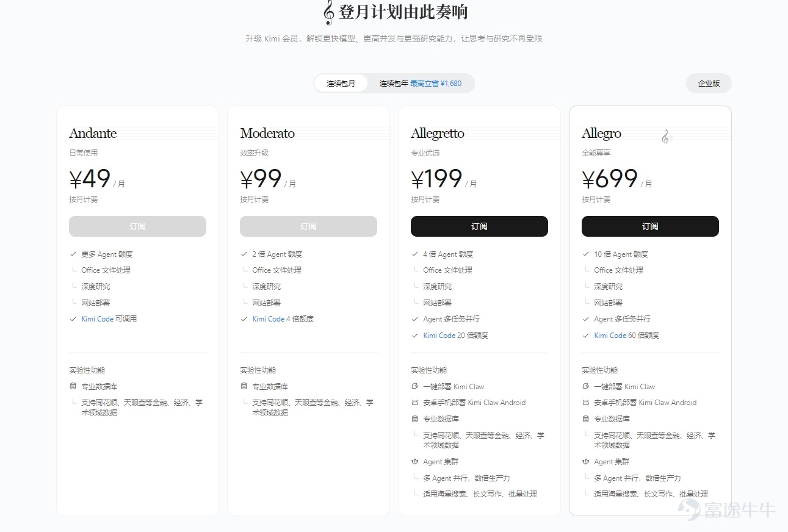Click 网站部署 in Allegretto card
Viewport: 788px width, 532px height.
pos(438,303)
